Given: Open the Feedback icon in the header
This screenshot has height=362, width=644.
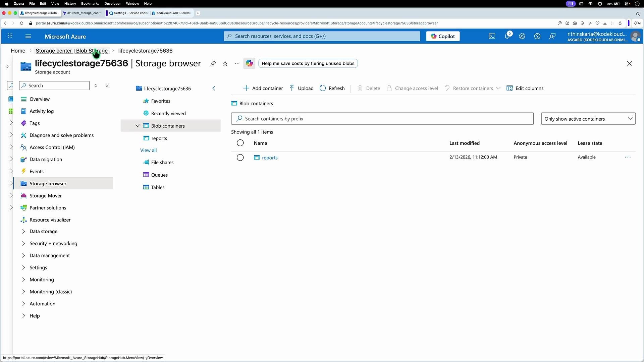Looking at the screenshot, I should [x=552, y=36].
